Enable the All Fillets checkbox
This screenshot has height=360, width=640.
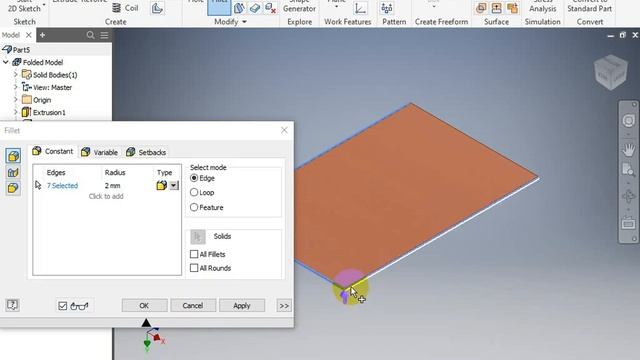click(194, 254)
